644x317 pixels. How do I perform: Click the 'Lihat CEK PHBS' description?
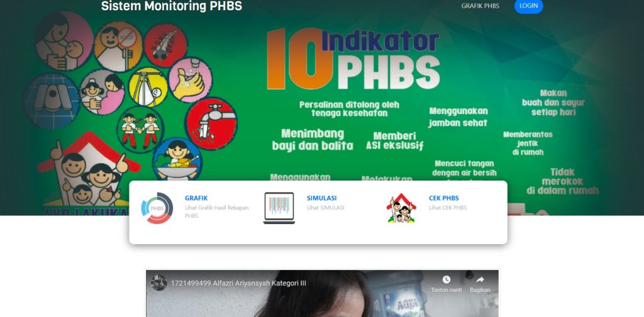448,208
